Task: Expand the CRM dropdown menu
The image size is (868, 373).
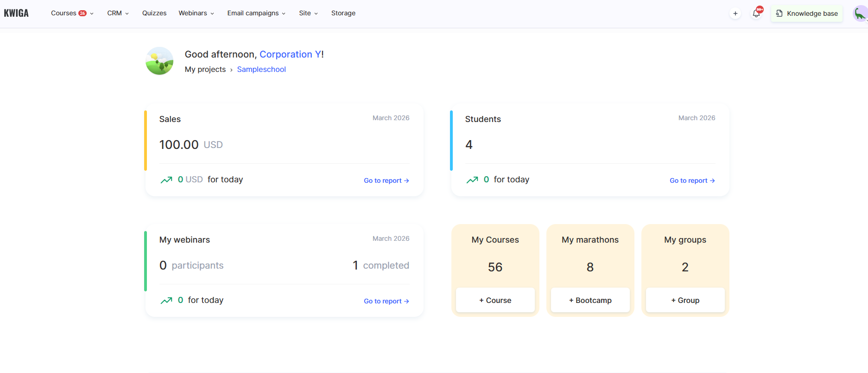Action: [118, 13]
